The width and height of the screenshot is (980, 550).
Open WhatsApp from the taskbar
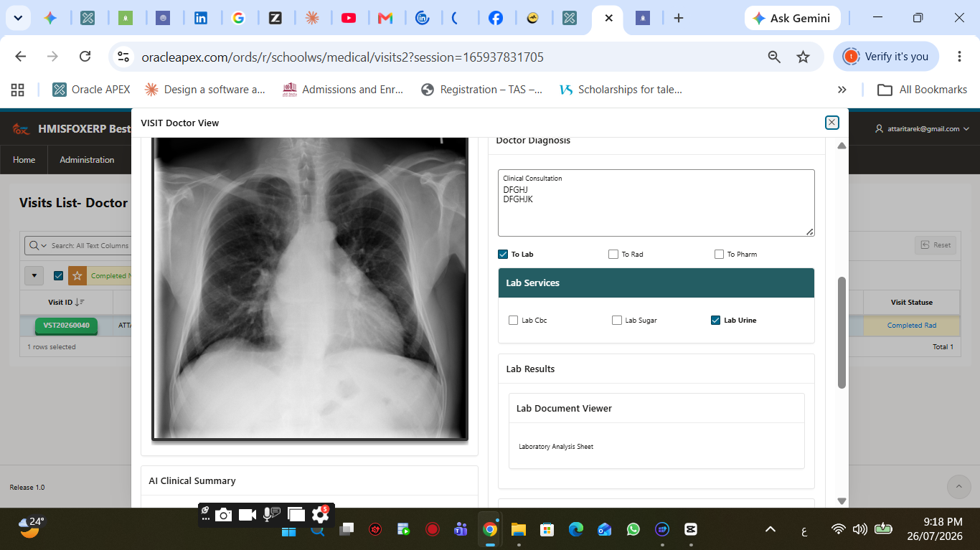633,530
